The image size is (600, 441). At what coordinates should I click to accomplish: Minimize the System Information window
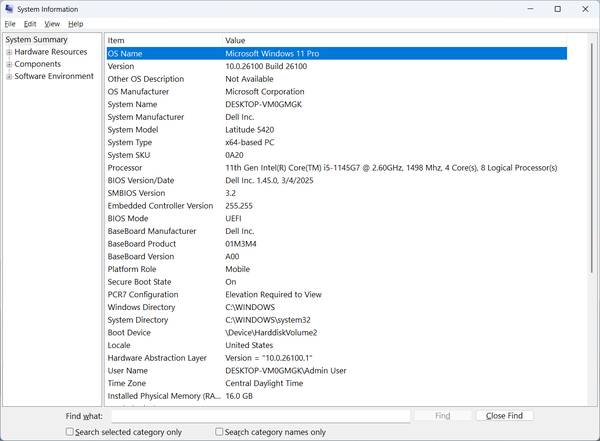tap(530, 9)
